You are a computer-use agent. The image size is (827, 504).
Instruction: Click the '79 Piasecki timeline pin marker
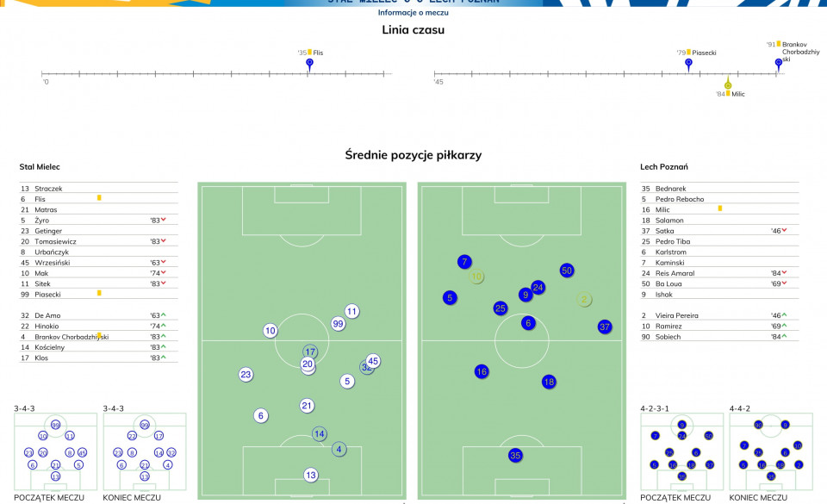click(688, 64)
